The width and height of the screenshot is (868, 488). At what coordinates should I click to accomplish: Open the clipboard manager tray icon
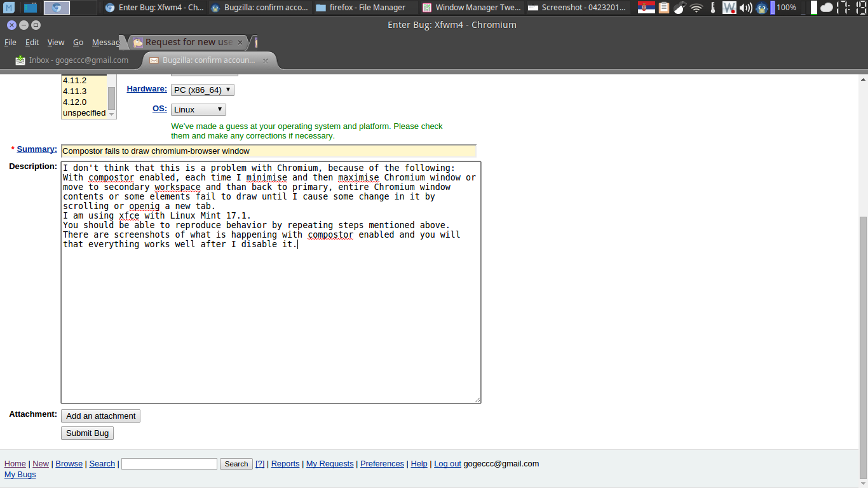click(664, 8)
